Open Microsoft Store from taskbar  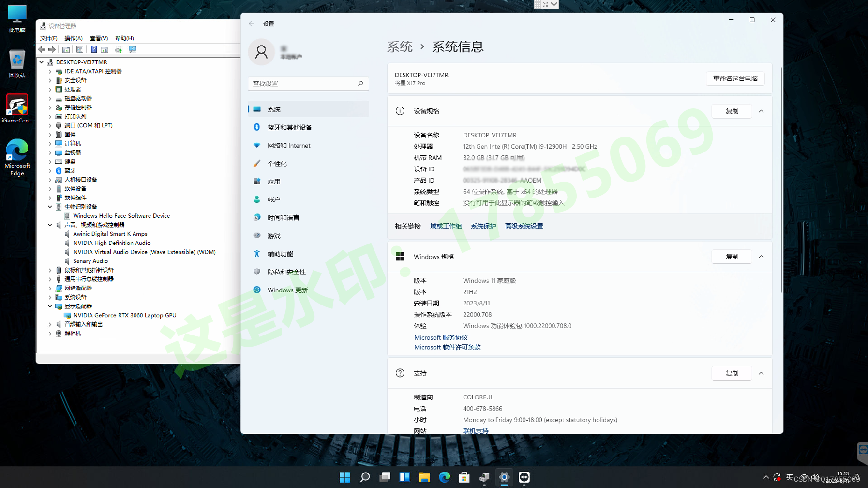464,477
